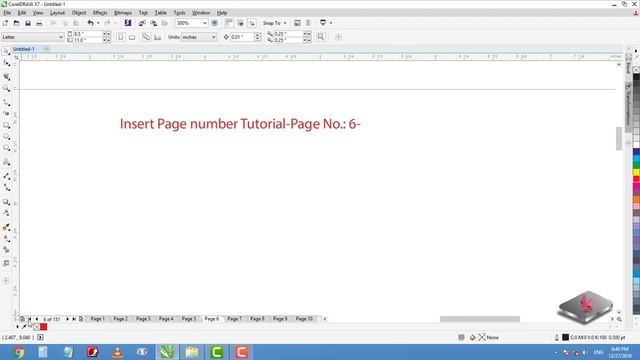Create a new document from the toolbar
640x360 pixels.
[x=5, y=23]
